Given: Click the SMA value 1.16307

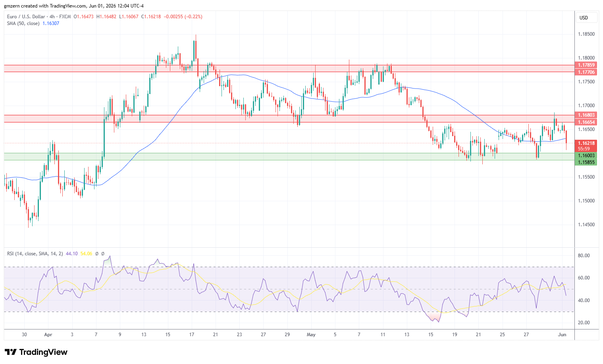Looking at the screenshot, I should [x=51, y=23].
